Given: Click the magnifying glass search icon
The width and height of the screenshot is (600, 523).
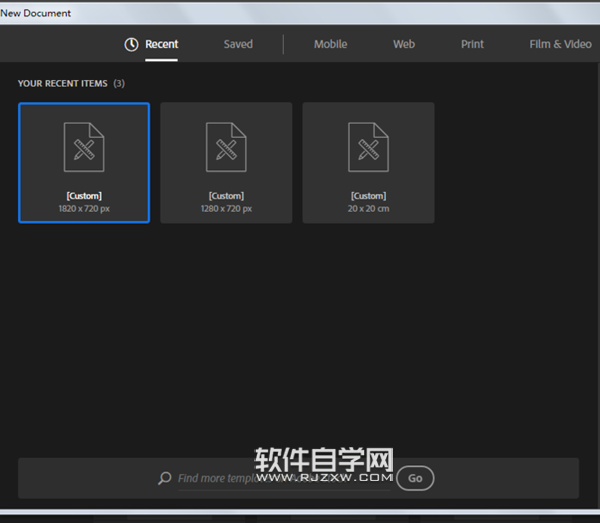Looking at the screenshot, I should [165, 478].
